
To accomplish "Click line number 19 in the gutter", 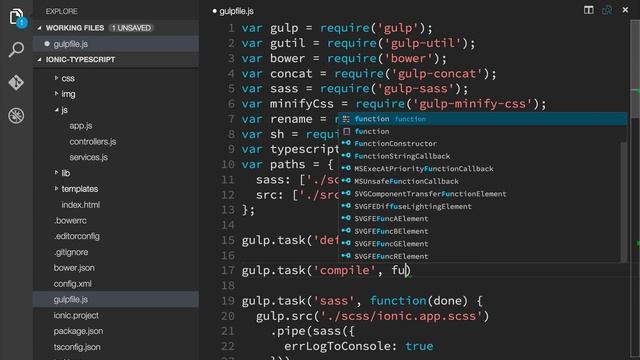I will click(x=228, y=301).
